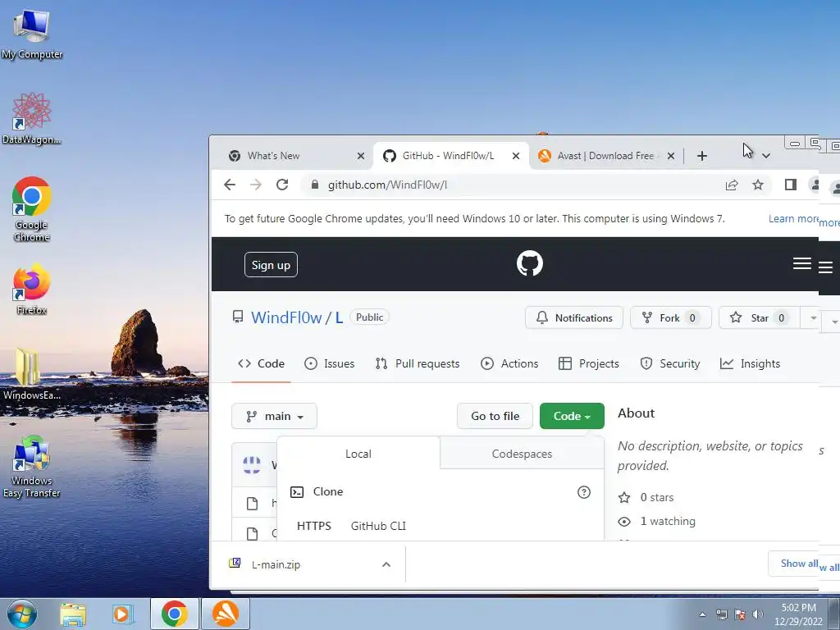Open the L repository link
This screenshot has width=840, height=630.
(x=339, y=317)
